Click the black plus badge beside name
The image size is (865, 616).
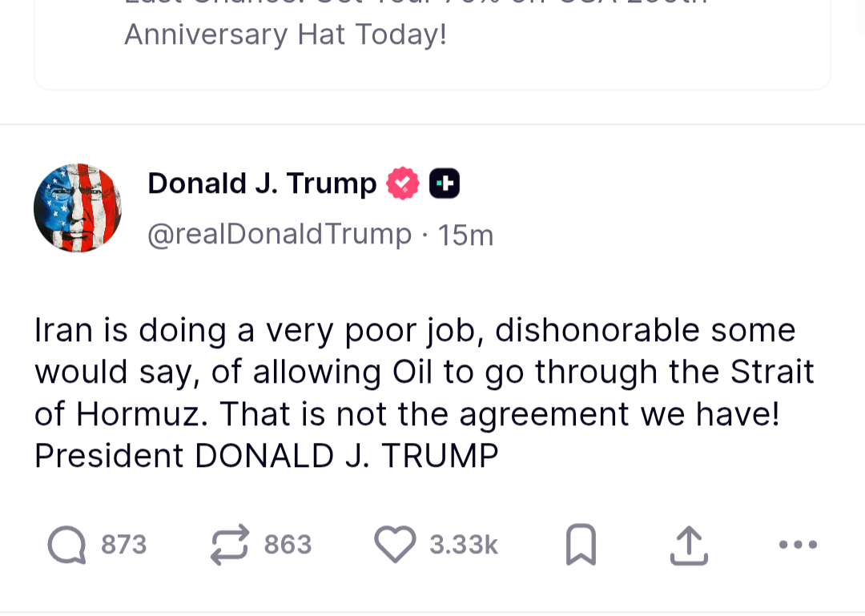tap(445, 183)
